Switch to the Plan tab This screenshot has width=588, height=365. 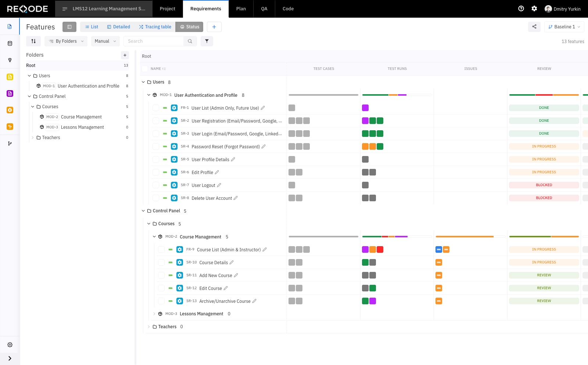click(241, 9)
